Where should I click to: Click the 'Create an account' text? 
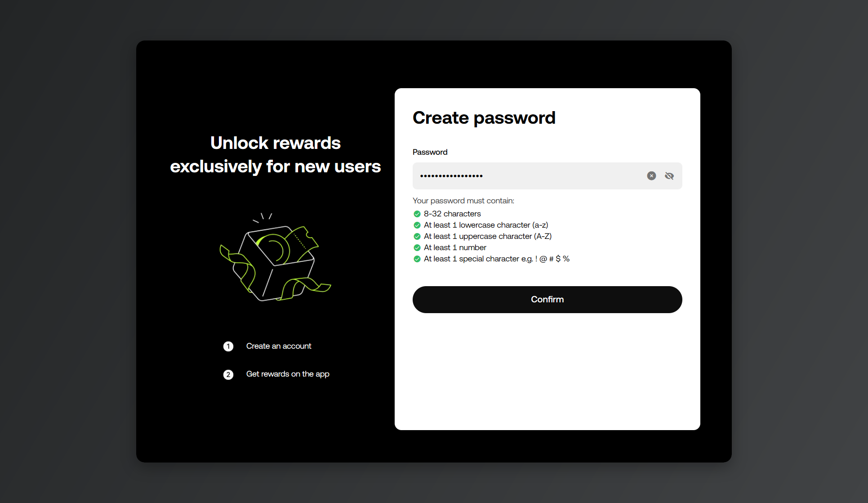click(279, 346)
